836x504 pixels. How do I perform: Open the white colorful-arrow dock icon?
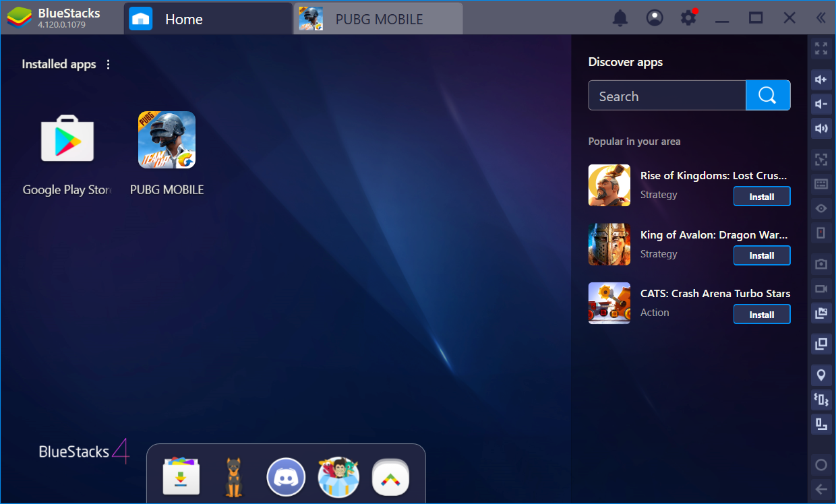coord(391,476)
